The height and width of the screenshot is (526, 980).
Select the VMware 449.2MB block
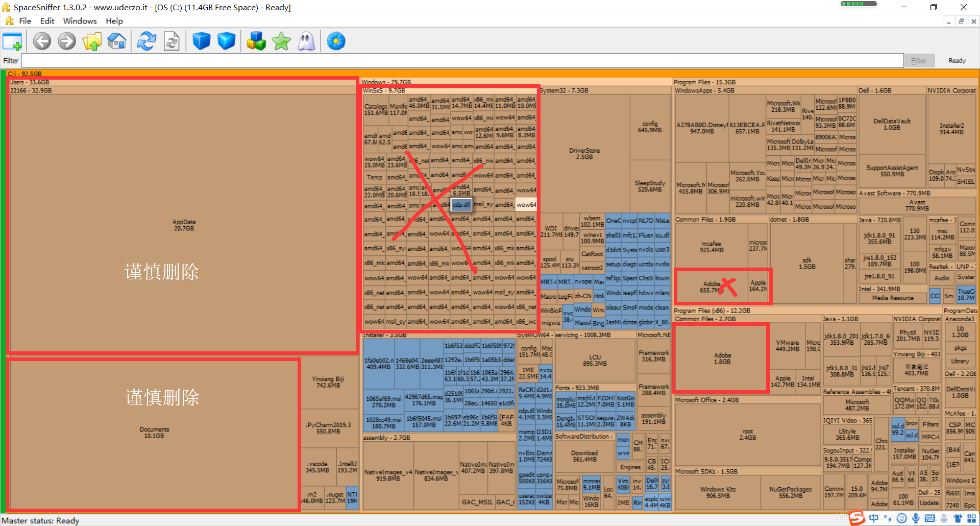(x=788, y=346)
